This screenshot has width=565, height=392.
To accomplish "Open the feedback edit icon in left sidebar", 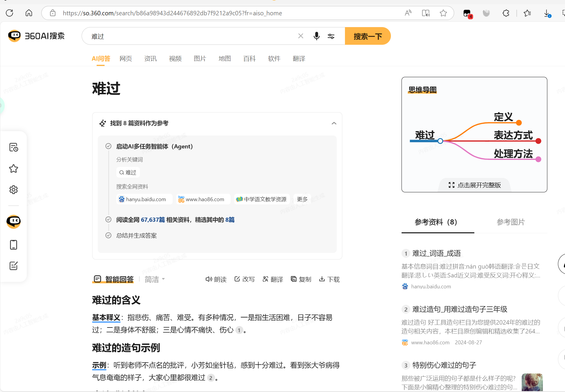I will 14,266.
